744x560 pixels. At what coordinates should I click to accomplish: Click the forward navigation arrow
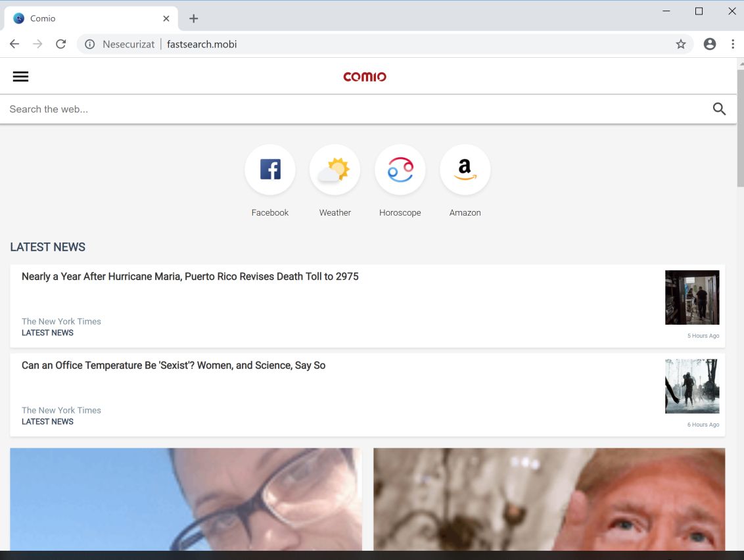(x=37, y=43)
